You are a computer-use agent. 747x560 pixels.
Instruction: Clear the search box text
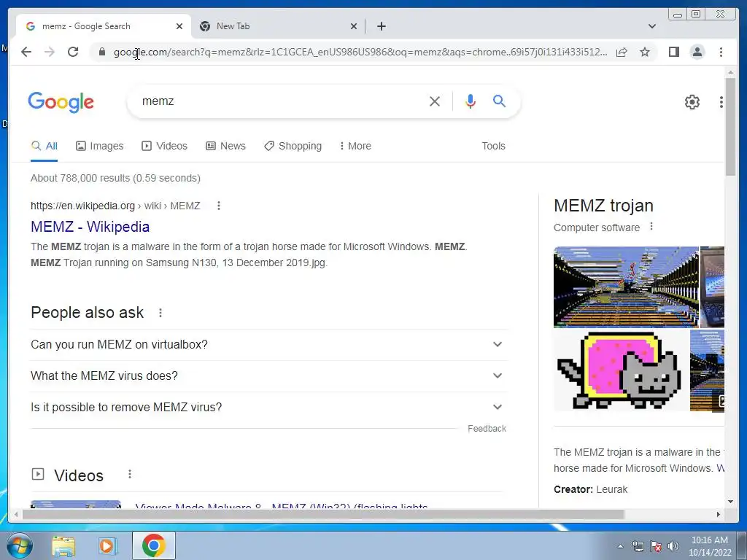coord(435,101)
